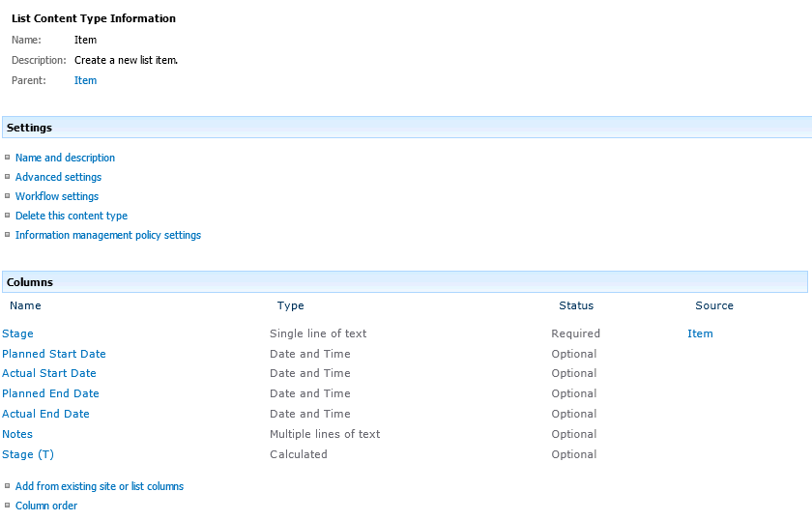Click the bullet icon beside Column order

tap(8, 505)
